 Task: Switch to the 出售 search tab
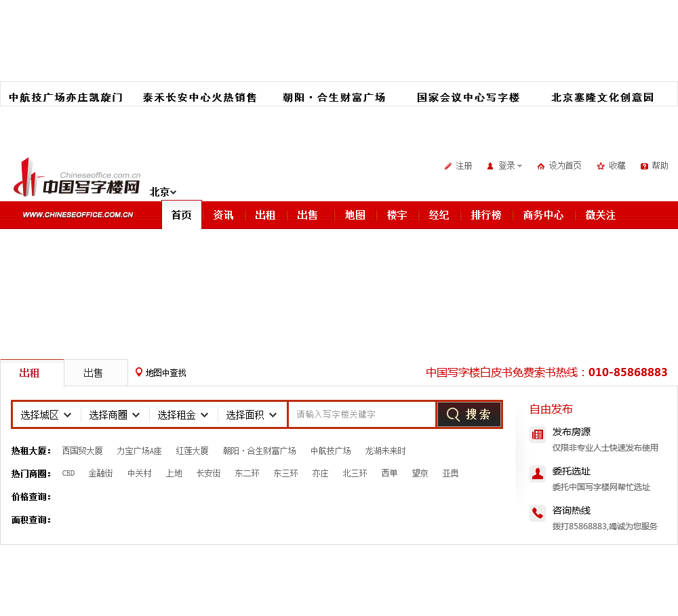96,373
